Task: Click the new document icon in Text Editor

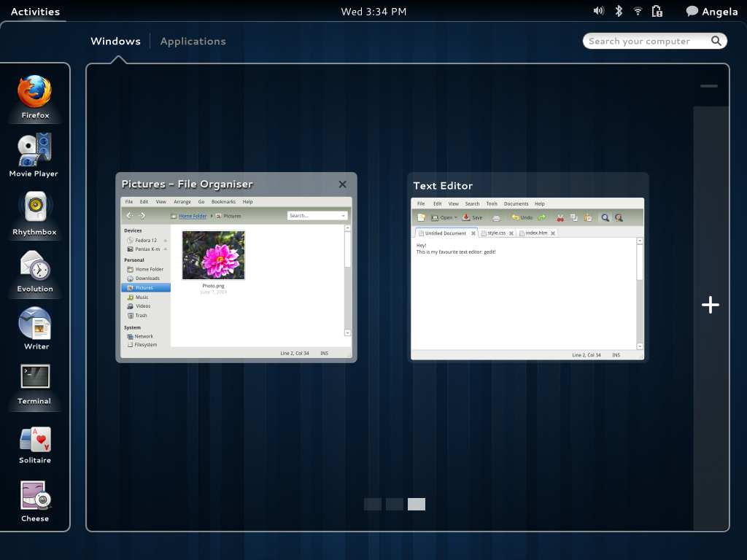Action: click(x=421, y=217)
